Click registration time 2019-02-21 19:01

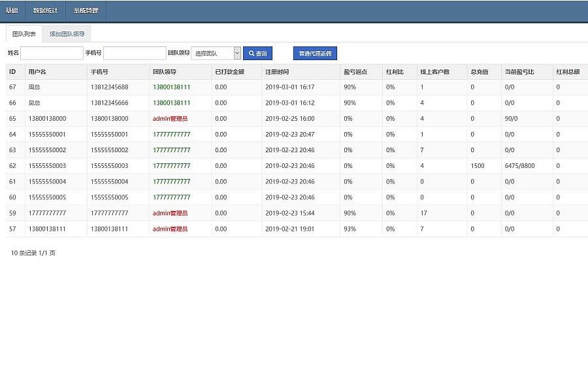pyautogui.click(x=290, y=229)
